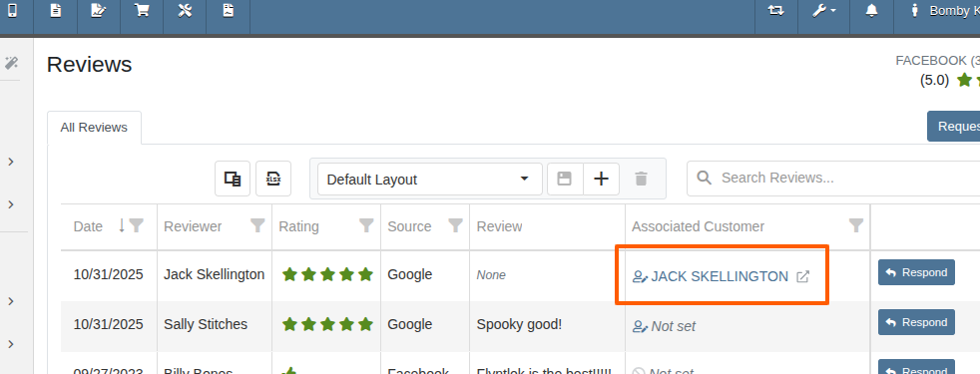Screen dimensions: 980x374
Task: Open the wrench settings dropdown
Action: tap(823, 11)
